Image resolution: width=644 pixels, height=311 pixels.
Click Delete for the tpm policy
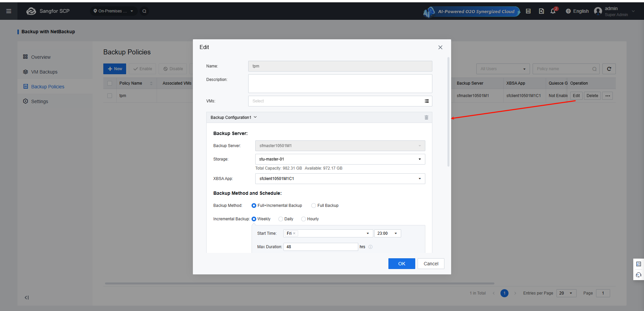(x=592, y=96)
